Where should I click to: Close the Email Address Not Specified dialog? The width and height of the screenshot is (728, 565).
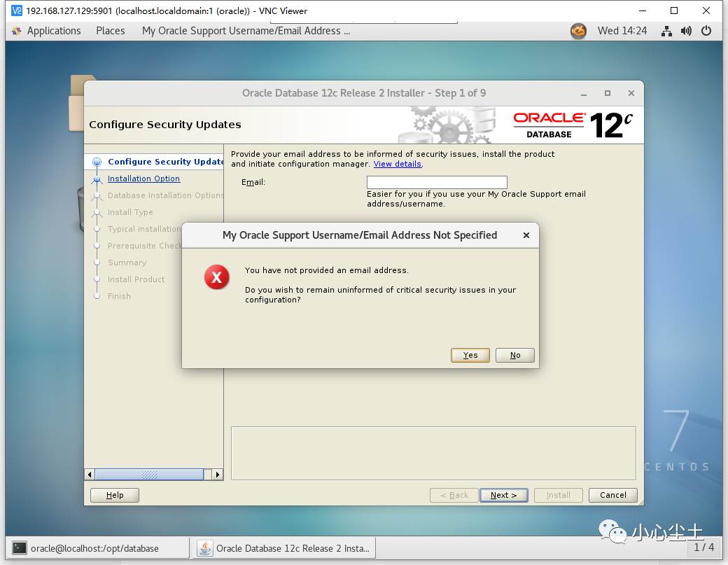526,235
